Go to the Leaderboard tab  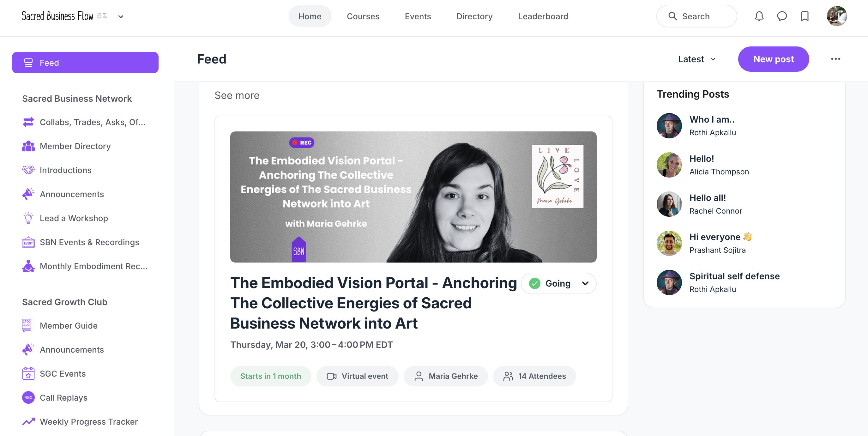point(543,16)
